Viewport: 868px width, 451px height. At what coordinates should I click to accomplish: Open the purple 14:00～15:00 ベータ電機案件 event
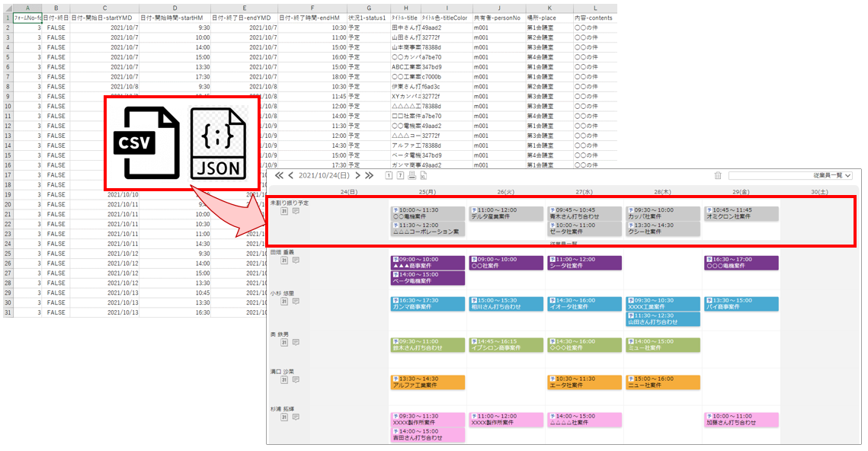pyautogui.click(x=428, y=278)
